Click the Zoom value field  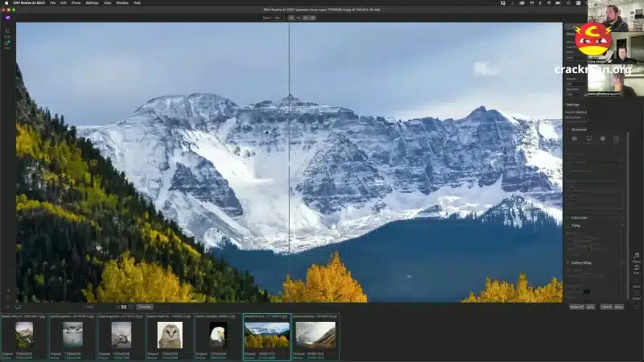[278, 18]
